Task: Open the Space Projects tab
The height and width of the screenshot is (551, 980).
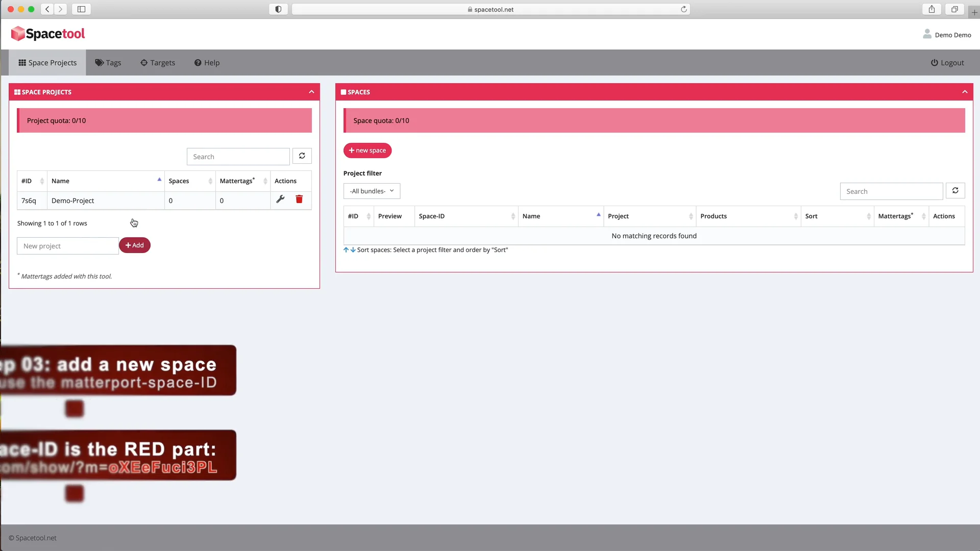Action: click(47, 63)
